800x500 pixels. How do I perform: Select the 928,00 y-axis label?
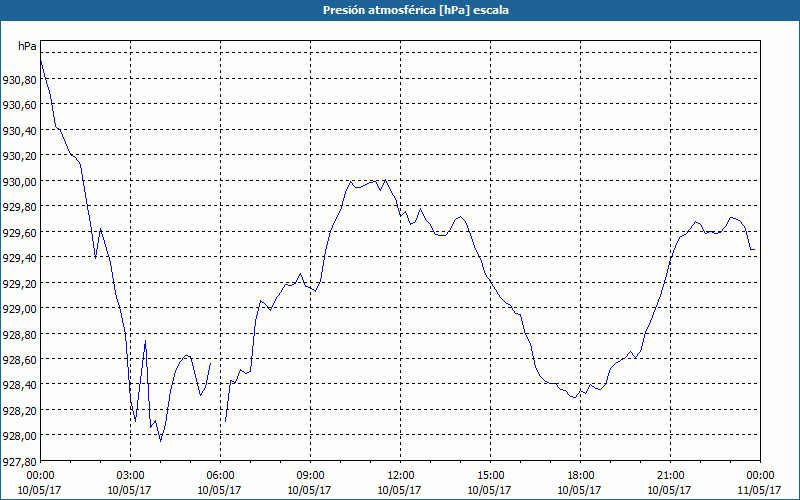[20, 436]
